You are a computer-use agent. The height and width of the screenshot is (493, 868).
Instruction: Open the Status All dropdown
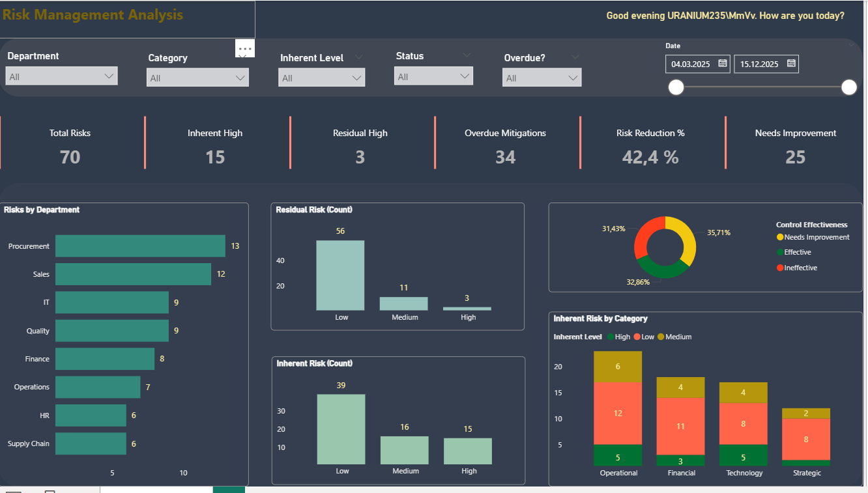point(433,76)
